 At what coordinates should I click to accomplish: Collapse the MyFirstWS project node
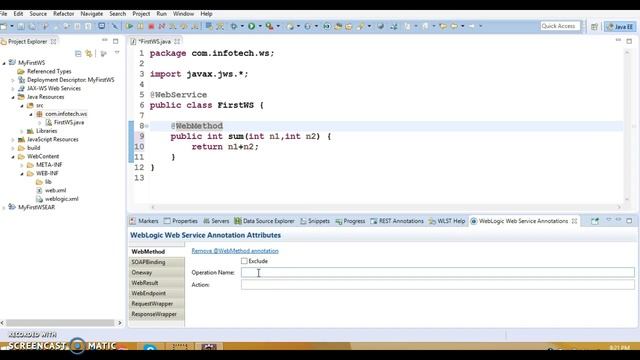(x=4, y=63)
